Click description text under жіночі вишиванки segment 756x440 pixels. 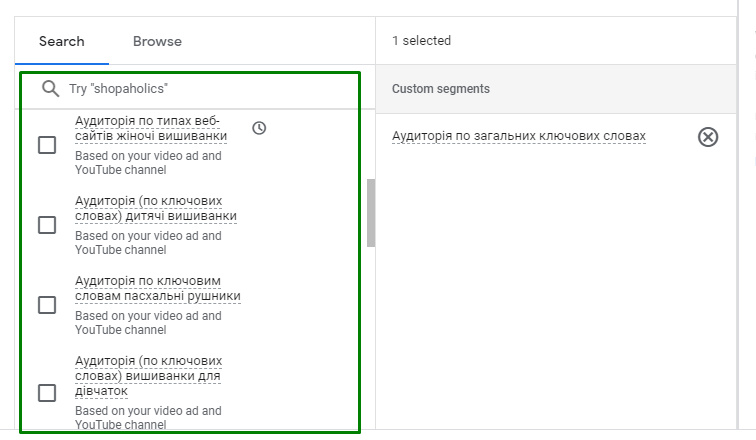click(148, 163)
